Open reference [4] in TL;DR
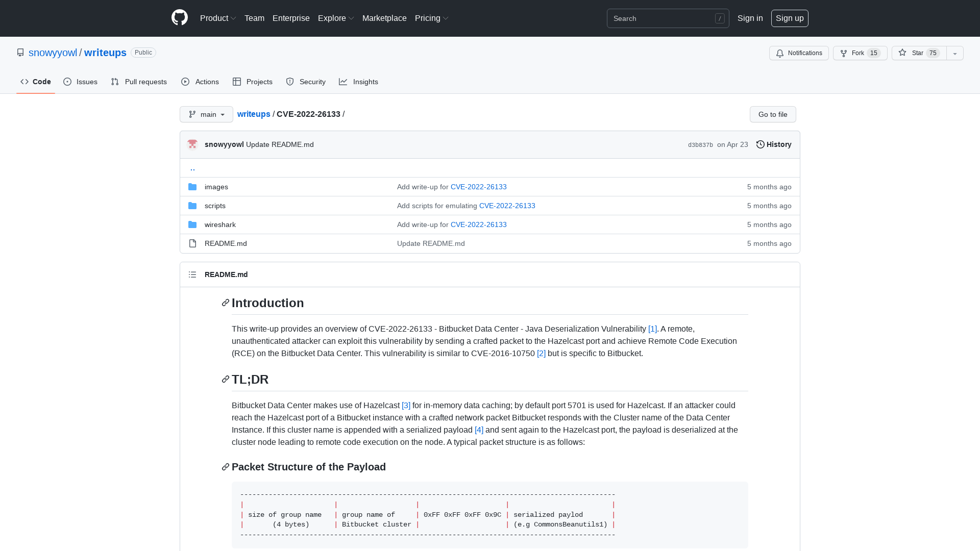Screen dimensions: 980x551 (479, 430)
